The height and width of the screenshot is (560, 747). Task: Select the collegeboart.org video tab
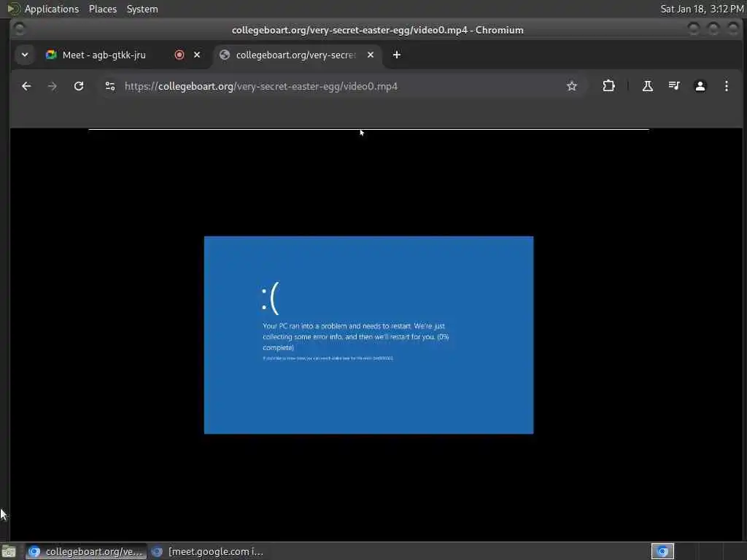click(x=295, y=55)
